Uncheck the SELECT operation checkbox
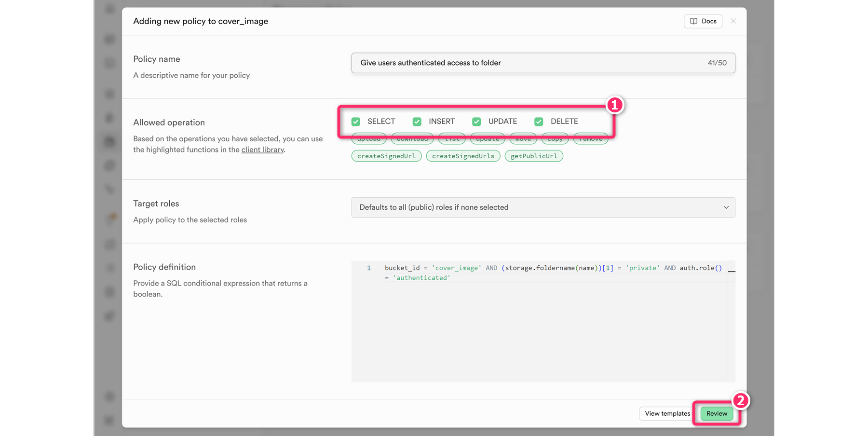868x436 pixels. pyautogui.click(x=356, y=122)
